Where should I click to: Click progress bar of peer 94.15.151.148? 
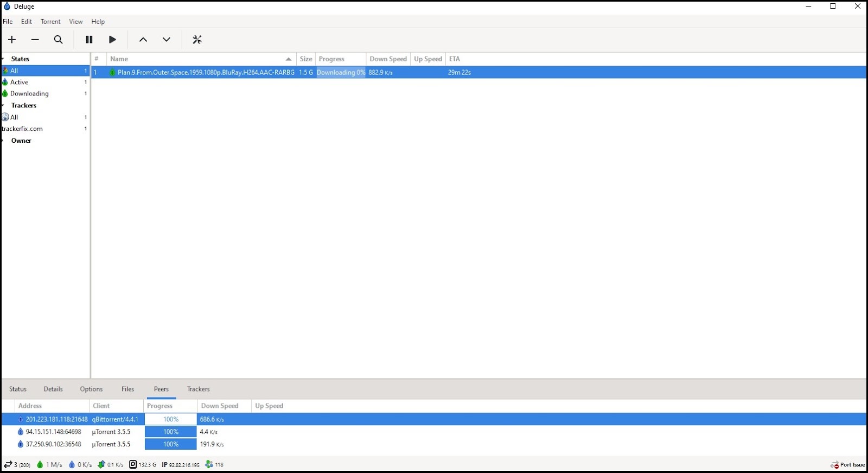pyautogui.click(x=171, y=432)
